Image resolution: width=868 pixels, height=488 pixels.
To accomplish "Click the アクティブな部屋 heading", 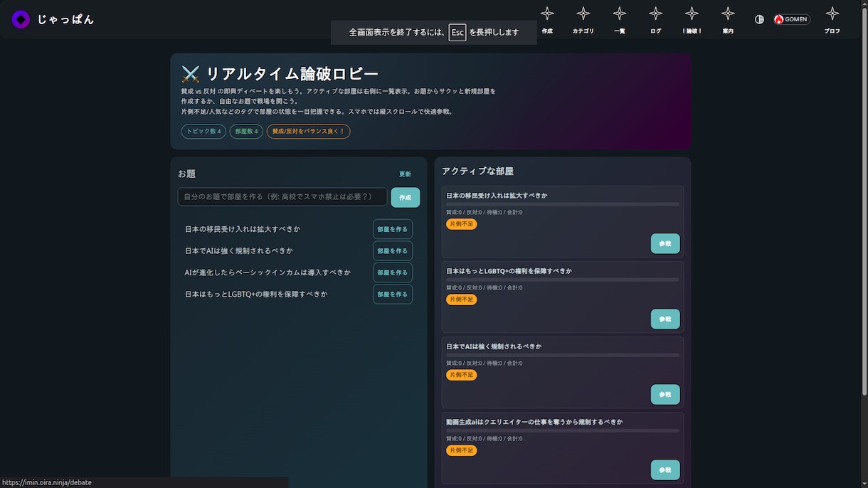I will pos(477,171).
